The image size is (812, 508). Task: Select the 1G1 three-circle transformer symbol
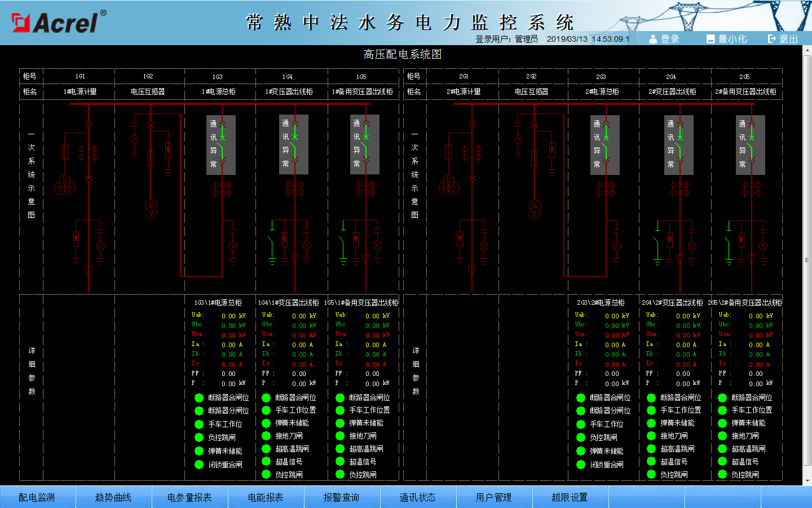[64, 185]
